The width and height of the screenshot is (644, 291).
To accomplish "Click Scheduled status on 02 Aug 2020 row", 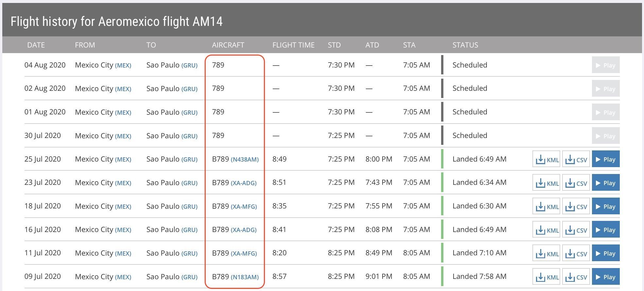I will coord(470,88).
